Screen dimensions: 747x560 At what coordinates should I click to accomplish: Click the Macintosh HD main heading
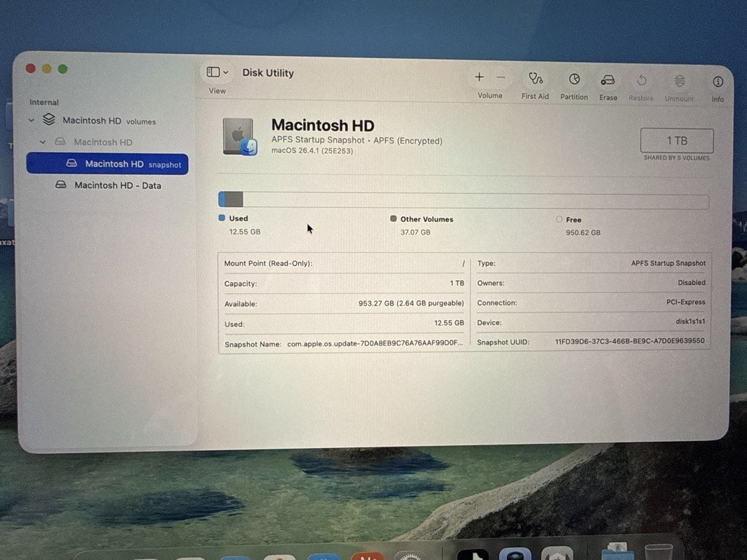point(322,125)
